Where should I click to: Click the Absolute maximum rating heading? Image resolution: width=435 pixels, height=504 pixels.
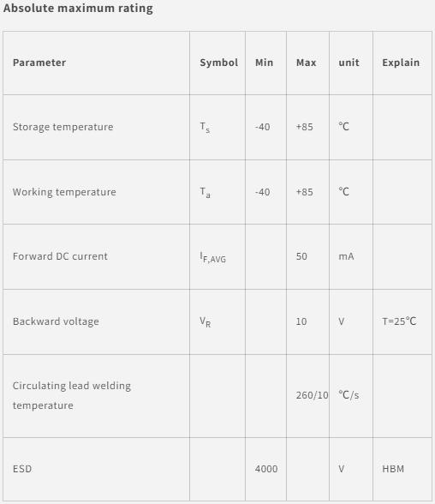coord(78,8)
